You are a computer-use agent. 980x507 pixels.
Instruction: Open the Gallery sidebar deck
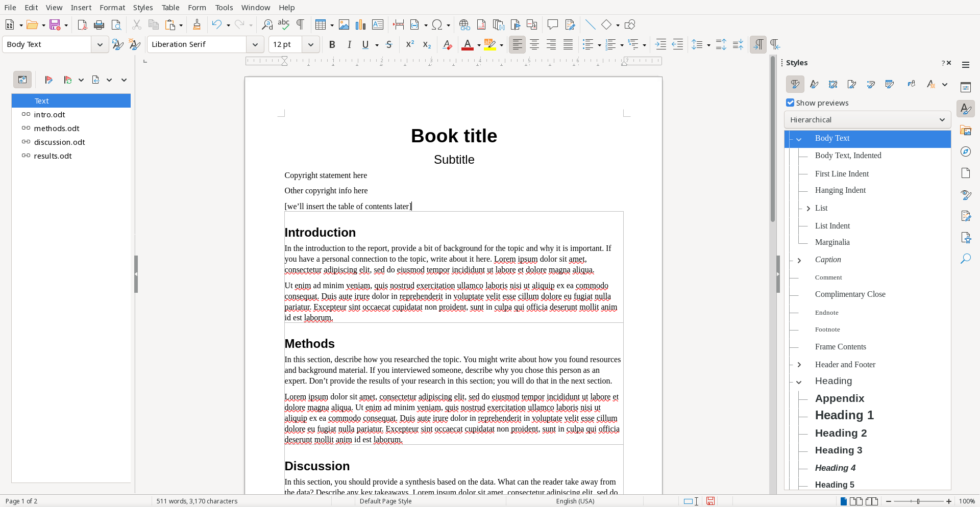click(x=966, y=131)
